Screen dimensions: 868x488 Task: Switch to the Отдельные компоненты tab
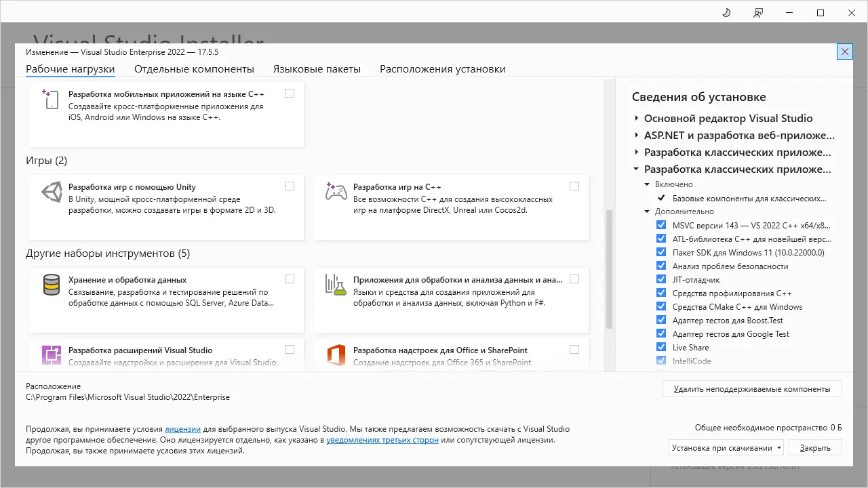click(x=194, y=69)
